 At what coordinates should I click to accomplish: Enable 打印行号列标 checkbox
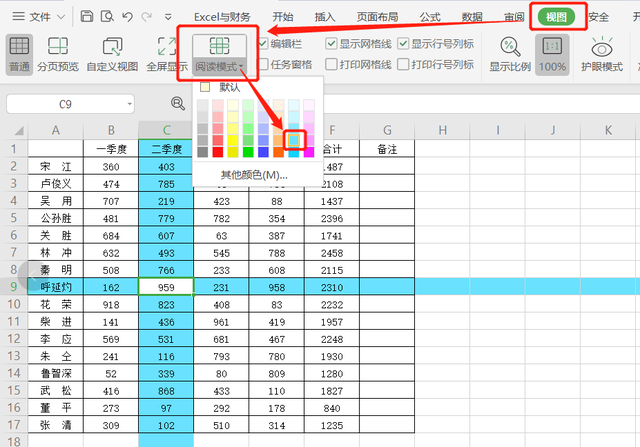tap(403, 64)
